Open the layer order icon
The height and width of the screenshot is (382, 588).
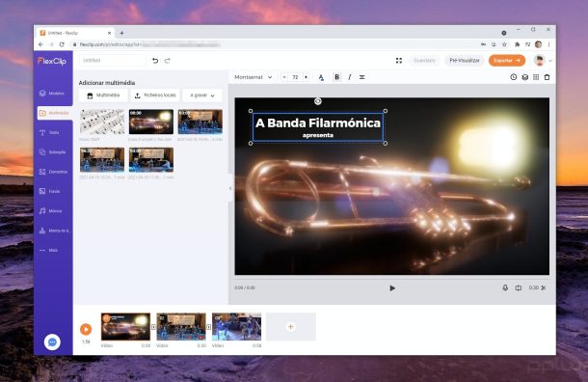coord(525,77)
